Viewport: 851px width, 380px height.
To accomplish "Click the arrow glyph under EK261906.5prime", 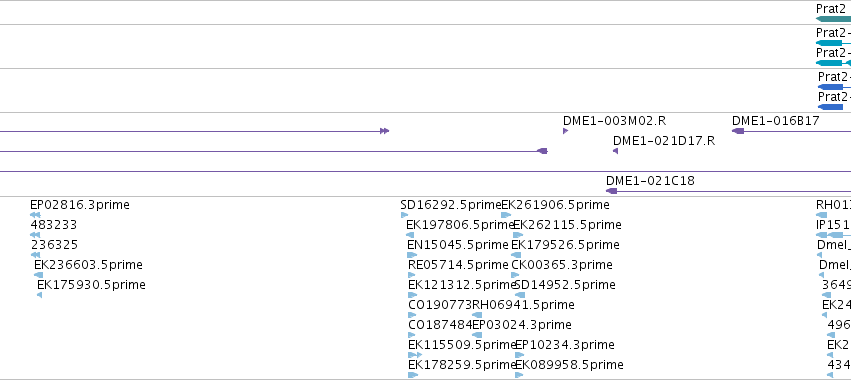I will 506,215.
